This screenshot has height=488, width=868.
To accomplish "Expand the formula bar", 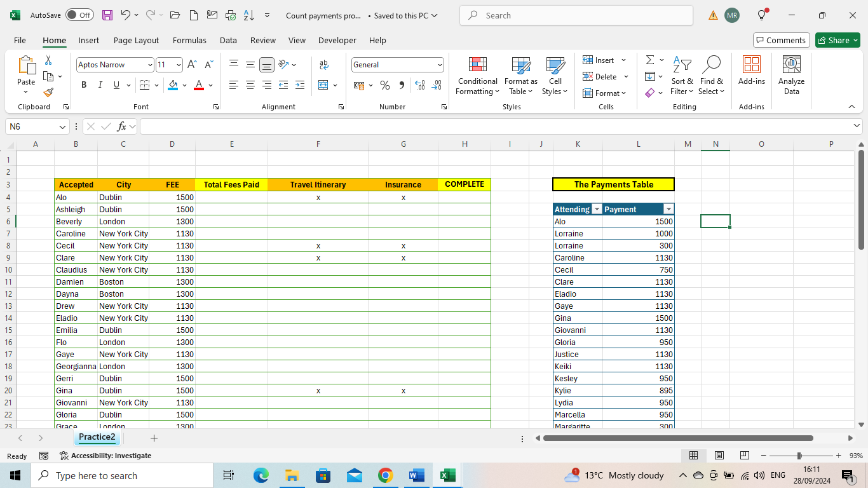I will [x=857, y=126].
